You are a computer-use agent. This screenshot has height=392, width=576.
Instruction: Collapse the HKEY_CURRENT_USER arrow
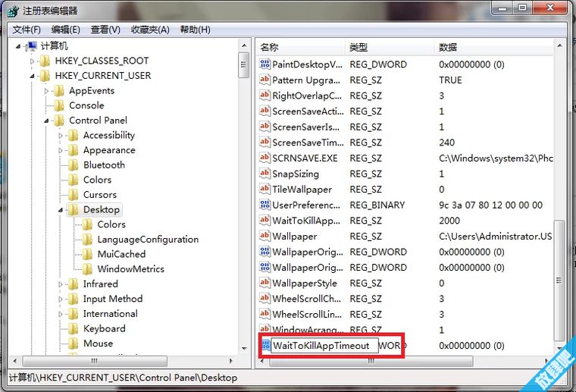point(32,76)
